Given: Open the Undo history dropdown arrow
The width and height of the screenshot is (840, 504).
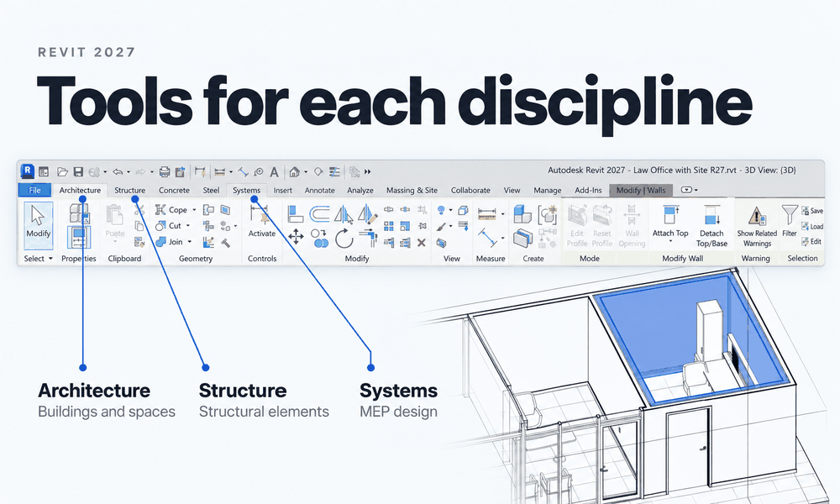Looking at the screenshot, I should pos(128,172).
